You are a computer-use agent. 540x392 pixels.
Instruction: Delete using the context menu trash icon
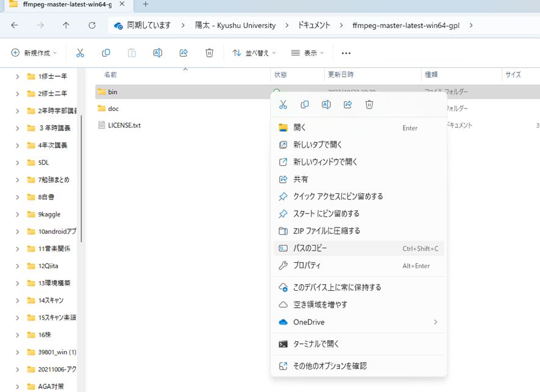(x=369, y=105)
